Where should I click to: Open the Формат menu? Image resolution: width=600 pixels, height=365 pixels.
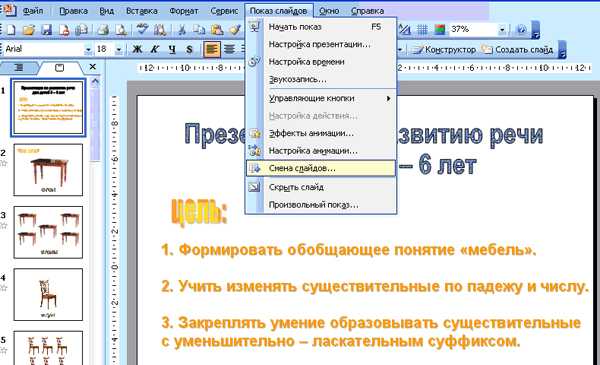184,11
